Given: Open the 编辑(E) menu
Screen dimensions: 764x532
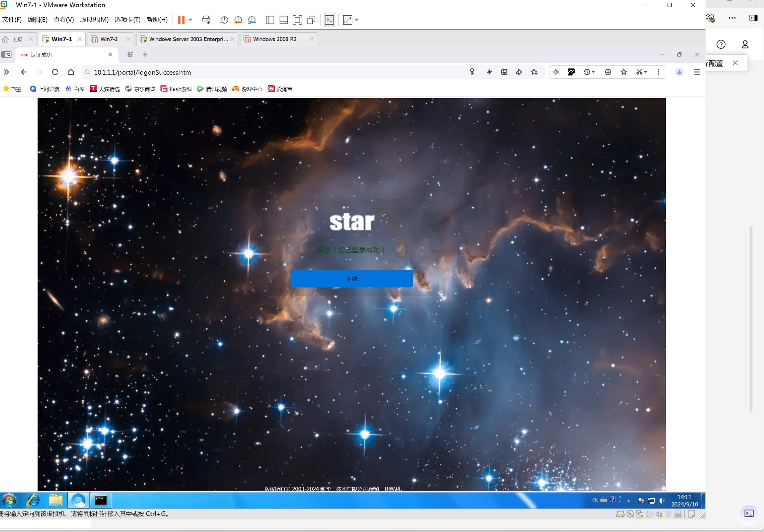Looking at the screenshot, I should (x=38, y=19).
